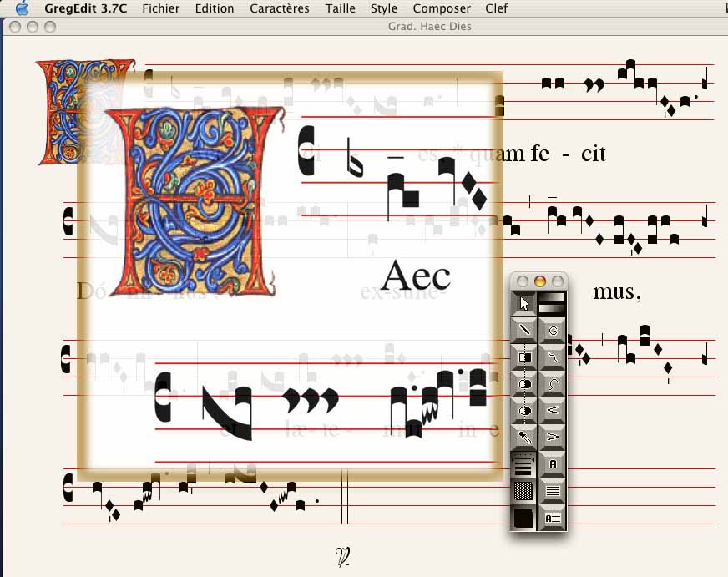Select the horizontal lines staff tool
Viewport: 728px width, 577px height.
coord(553,491)
